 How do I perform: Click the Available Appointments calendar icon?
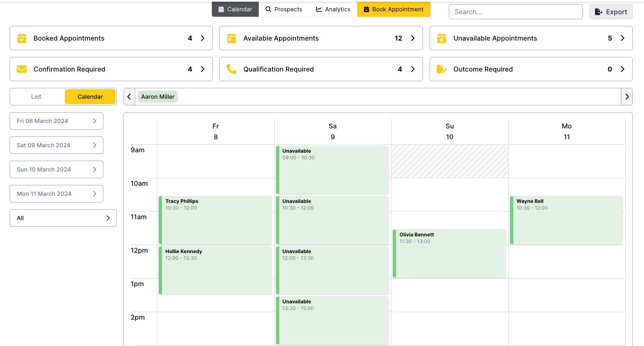pyautogui.click(x=232, y=38)
